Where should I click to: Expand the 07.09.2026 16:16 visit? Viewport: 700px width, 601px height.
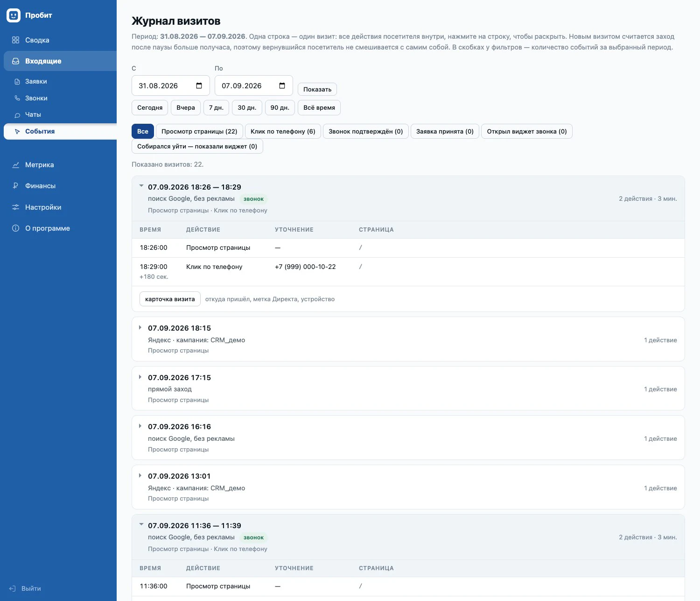coord(140,426)
